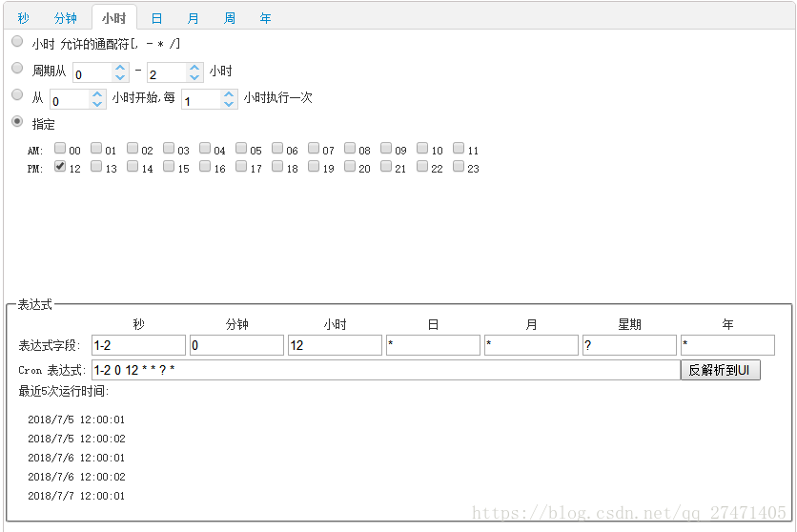Decrease the 每...小时执行一次 interval spinner
This screenshot has width=797, height=532.
pos(229,104)
